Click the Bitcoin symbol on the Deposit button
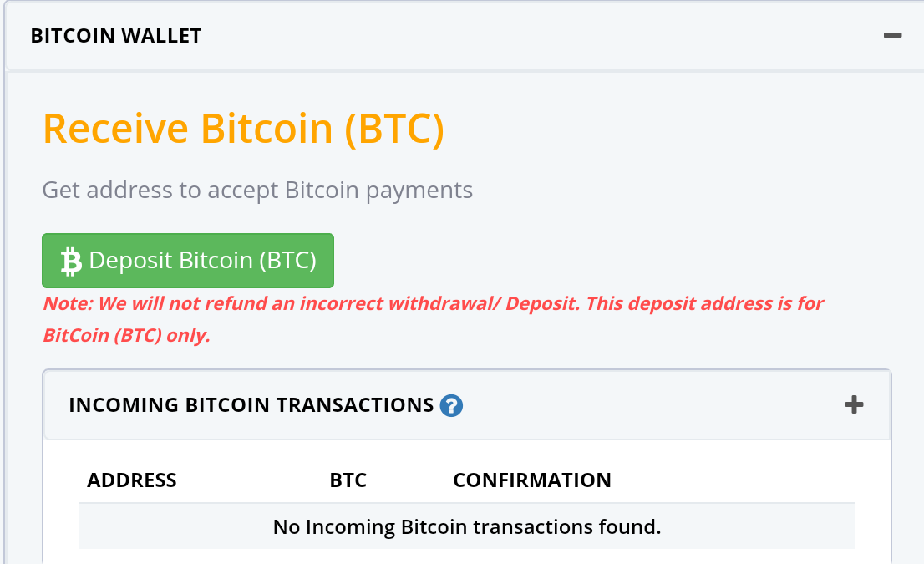 point(71,262)
